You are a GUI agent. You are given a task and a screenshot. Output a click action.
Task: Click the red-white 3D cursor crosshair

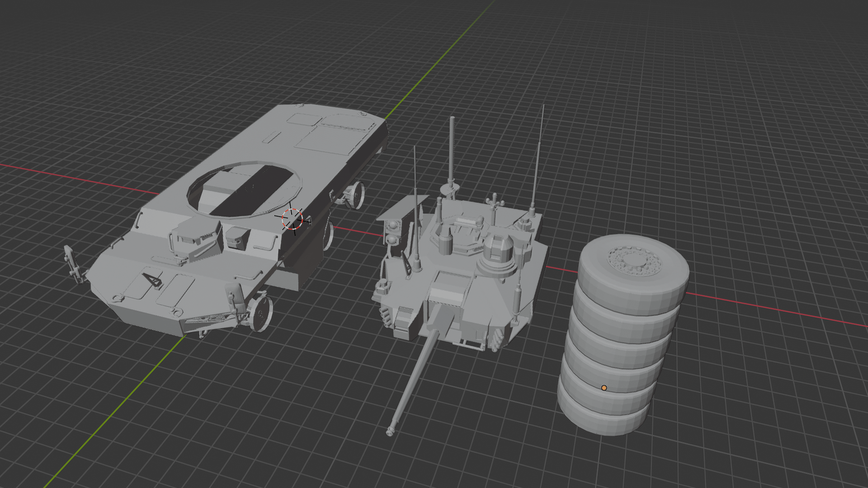click(x=292, y=219)
